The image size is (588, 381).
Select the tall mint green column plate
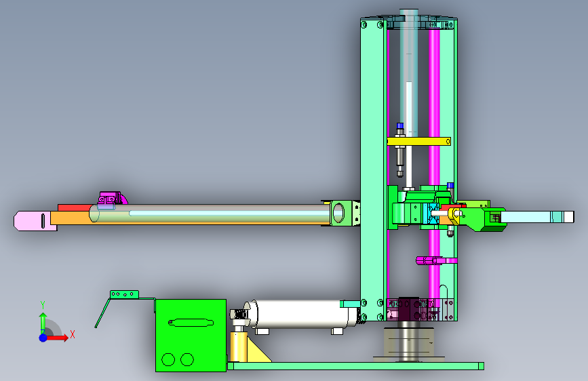[372, 169]
